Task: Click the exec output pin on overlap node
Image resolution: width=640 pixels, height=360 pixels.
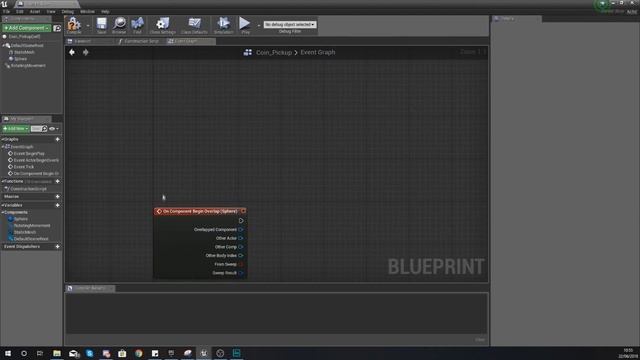Action: click(x=241, y=221)
